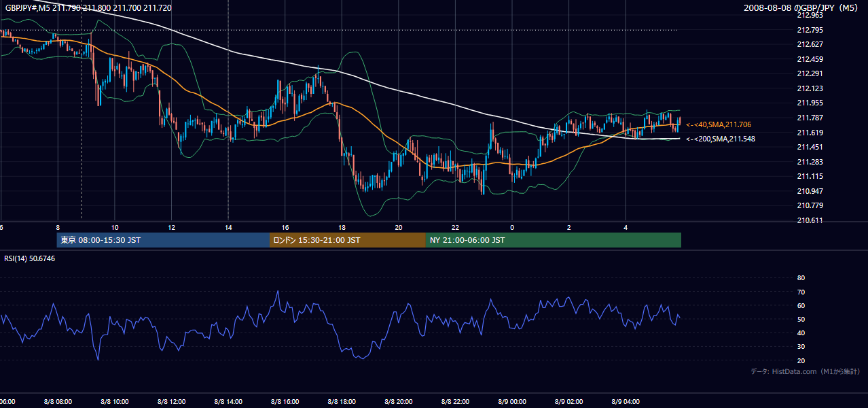Click the 211.283 price axis label
The height and width of the screenshot is (408, 868).
[x=810, y=162]
